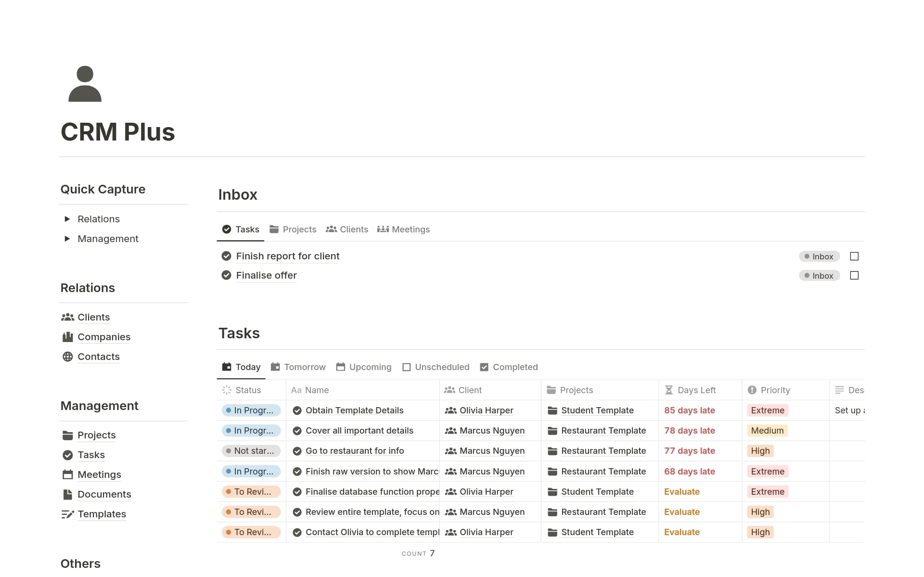The height and width of the screenshot is (577, 924).
Task: Click the Projects folder icon under Management
Action: 68,435
